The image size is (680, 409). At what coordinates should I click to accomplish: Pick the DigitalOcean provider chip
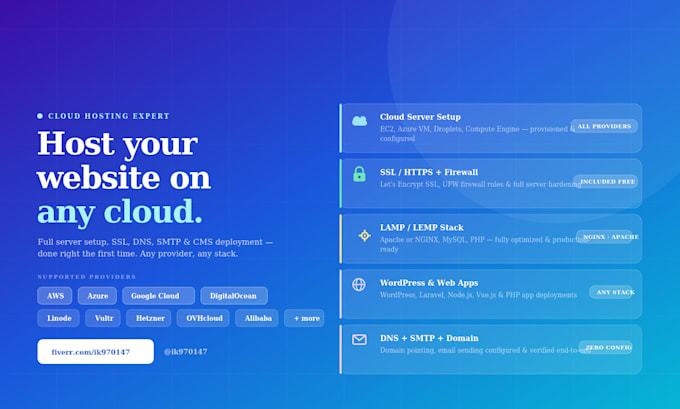point(234,296)
